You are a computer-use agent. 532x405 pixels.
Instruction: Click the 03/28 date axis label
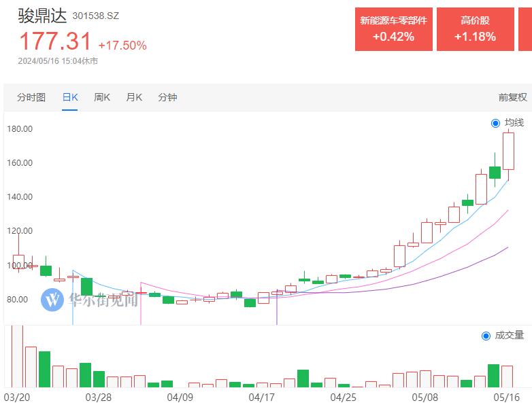[x=99, y=398]
